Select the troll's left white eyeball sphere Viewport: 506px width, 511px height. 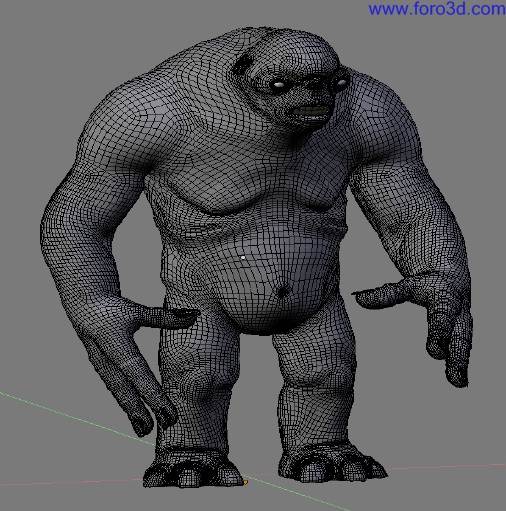click(x=278, y=85)
